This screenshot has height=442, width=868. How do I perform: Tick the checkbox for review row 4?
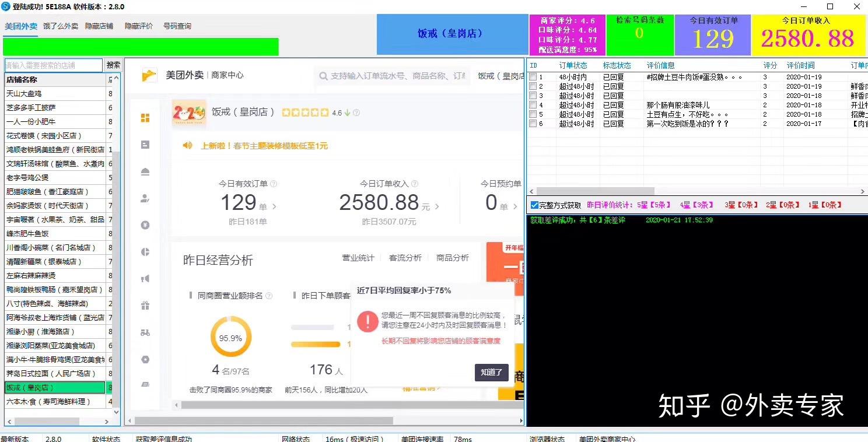[533, 105]
